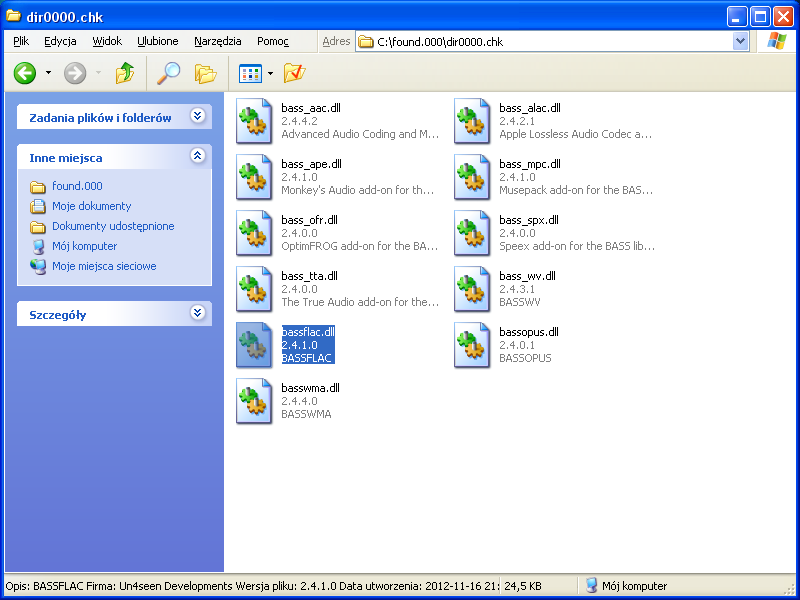800x600 pixels.
Task: Open Moje miejsca sieciowe link
Action: coord(104,266)
